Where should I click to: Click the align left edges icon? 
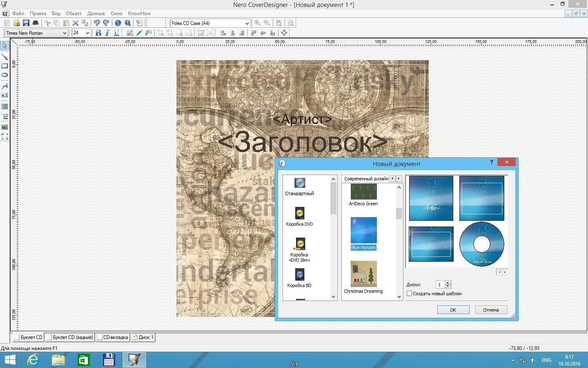coord(223,33)
